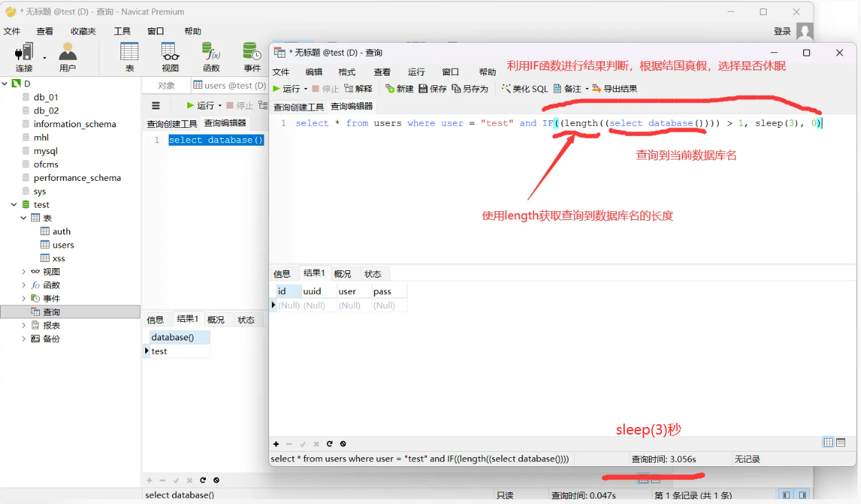Expand the 函数 functions node
This screenshot has width=861, height=504.
tap(24, 285)
